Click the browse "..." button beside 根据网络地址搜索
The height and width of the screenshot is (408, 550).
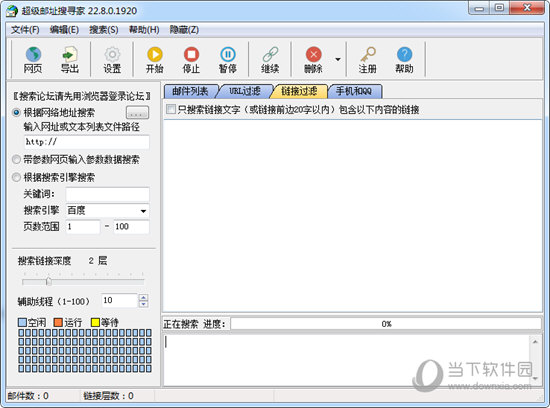(x=137, y=113)
